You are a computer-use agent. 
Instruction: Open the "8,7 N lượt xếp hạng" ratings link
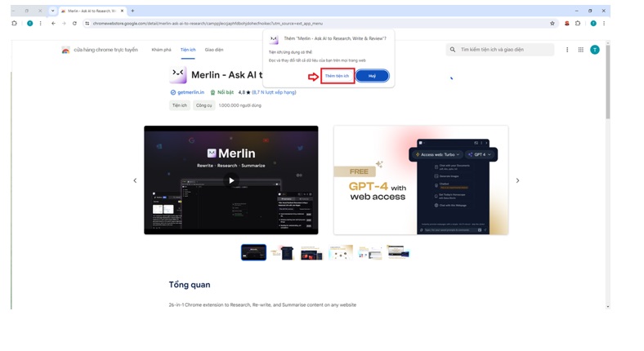coord(274,92)
